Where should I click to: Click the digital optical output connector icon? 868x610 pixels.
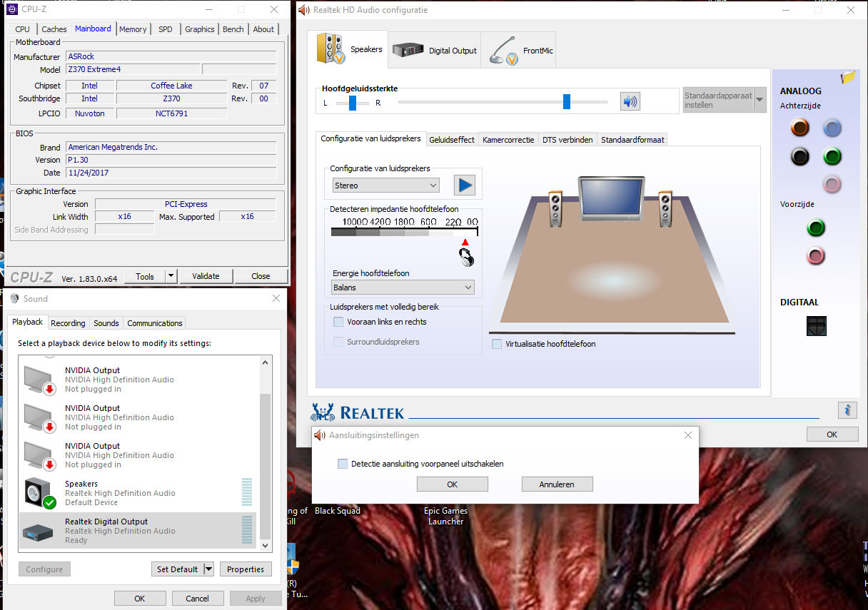click(816, 326)
